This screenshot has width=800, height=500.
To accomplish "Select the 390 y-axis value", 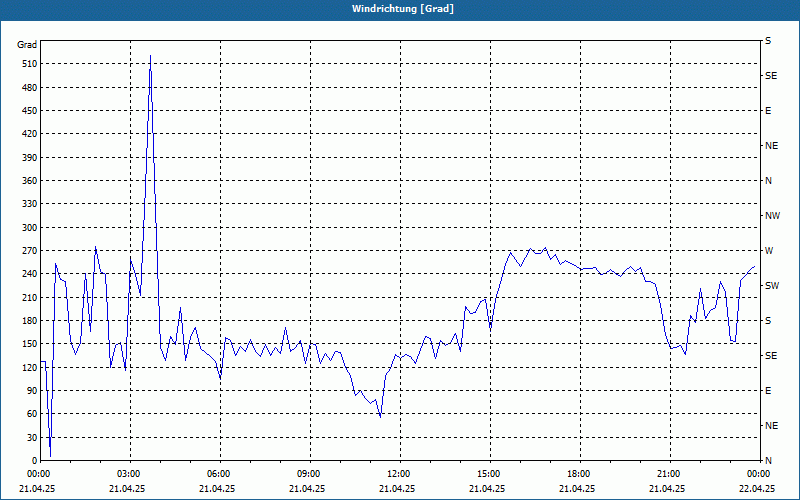I will click(x=30, y=158).
